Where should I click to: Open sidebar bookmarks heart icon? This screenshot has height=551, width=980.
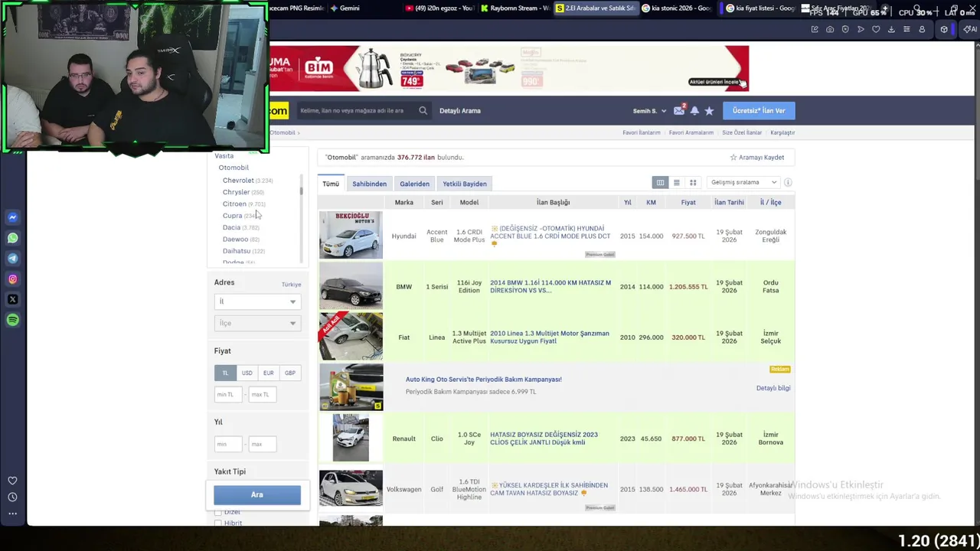(12, 481)
